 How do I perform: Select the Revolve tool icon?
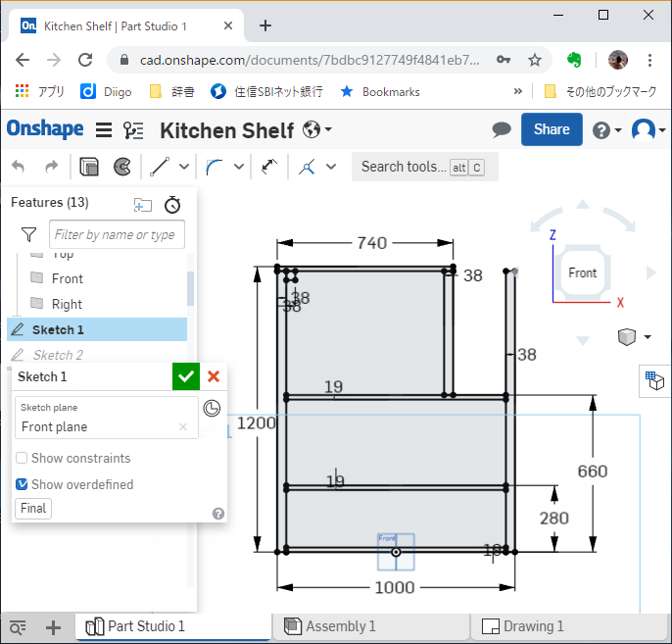(x=122, y=167)
